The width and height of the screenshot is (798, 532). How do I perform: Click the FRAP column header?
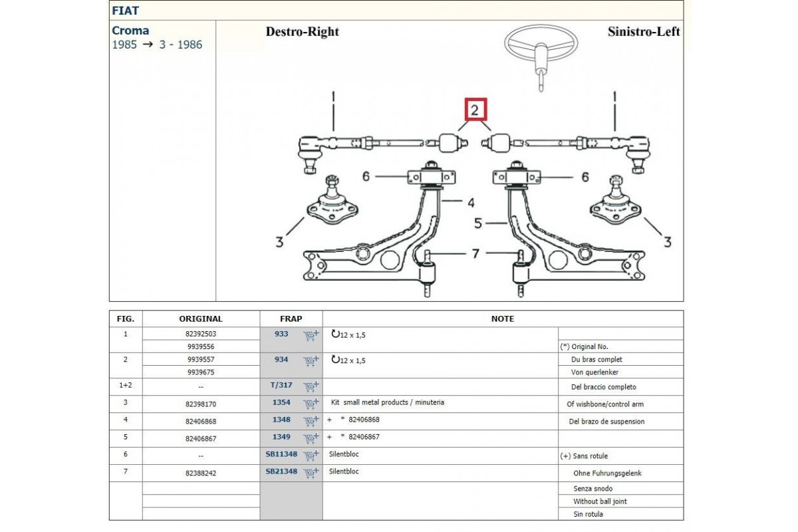pos(291,319)
